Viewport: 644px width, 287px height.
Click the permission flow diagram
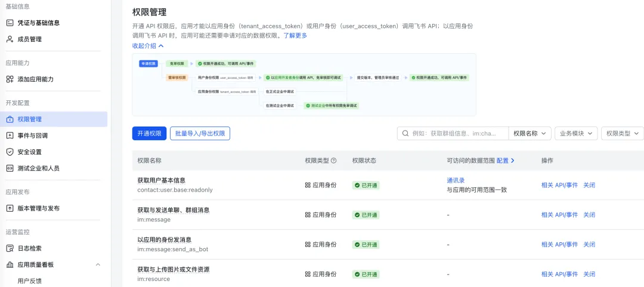pyautogui.click(x=304, y=85)
